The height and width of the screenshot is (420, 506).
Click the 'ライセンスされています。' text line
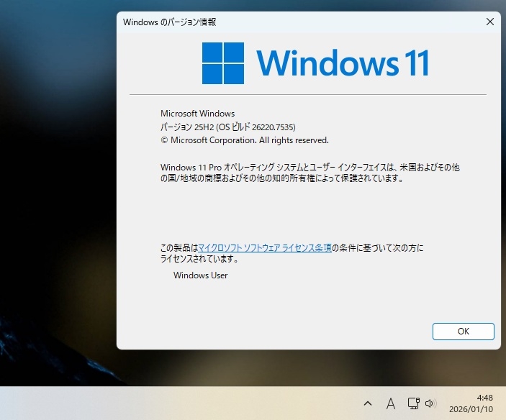tap(199, 258)
